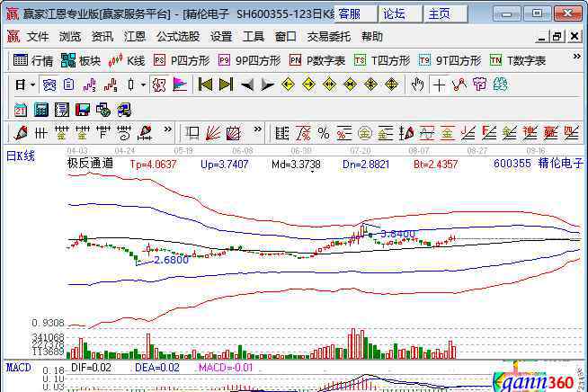Open the 浏览 menu
This screenshot has width=588, height=392.
70,36
